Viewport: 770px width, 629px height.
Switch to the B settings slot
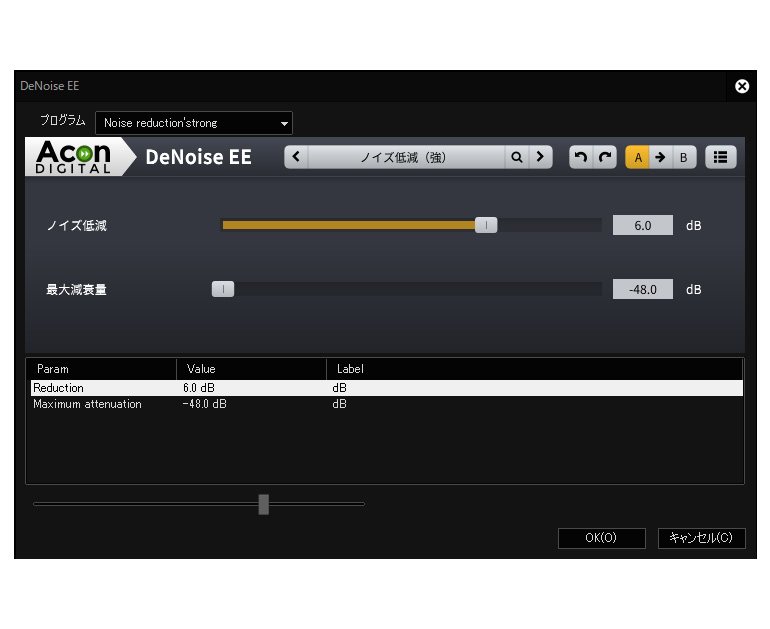coord(684,157)
